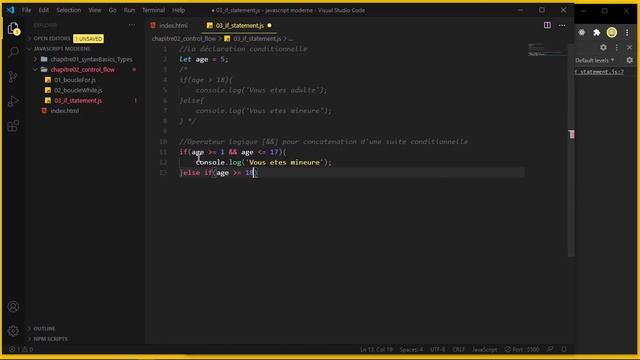Change indentation via Spaces: 4
The image size is (640, 360).
pyautogui.click(x=411, y=349)
